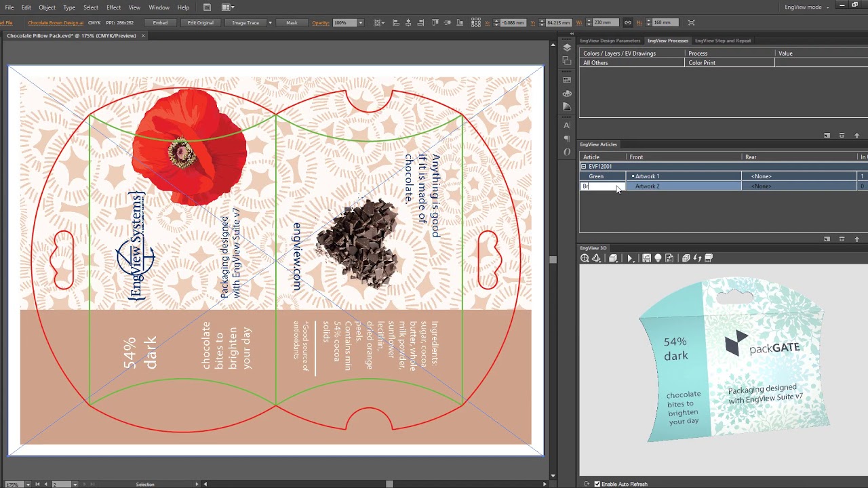Viewport: 868px width, 488px height.
Task: Switch to EngView Design Parameters tab
Action: coord(610,41)
